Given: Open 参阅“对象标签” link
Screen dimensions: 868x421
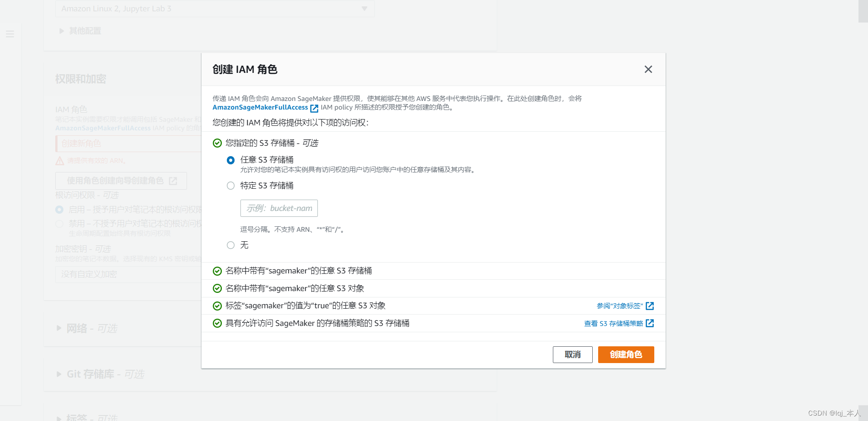Looking at the screenshot, I should pos(620,306).
